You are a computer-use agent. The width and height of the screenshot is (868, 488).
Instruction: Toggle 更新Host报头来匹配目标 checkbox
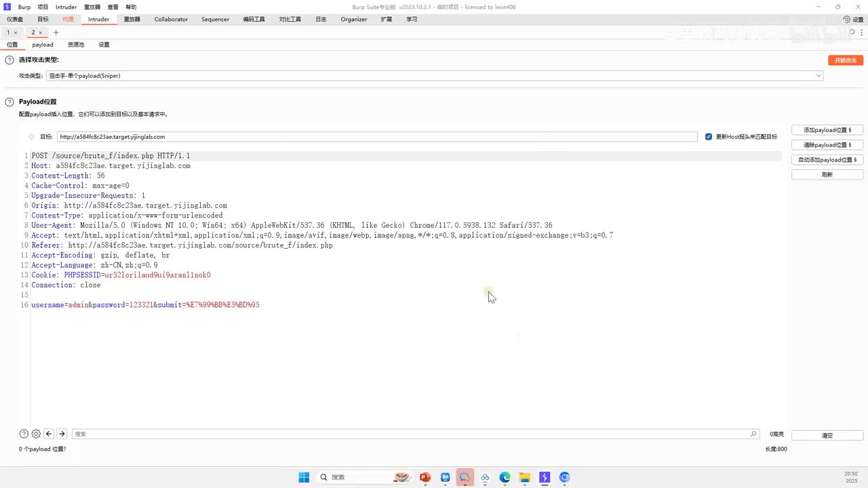(709, 137)
